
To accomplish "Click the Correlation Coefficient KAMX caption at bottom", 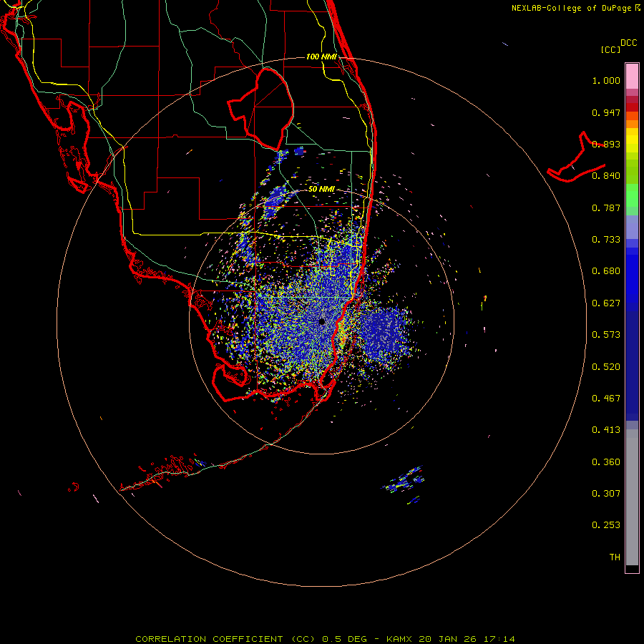I will tap(325, 639).
